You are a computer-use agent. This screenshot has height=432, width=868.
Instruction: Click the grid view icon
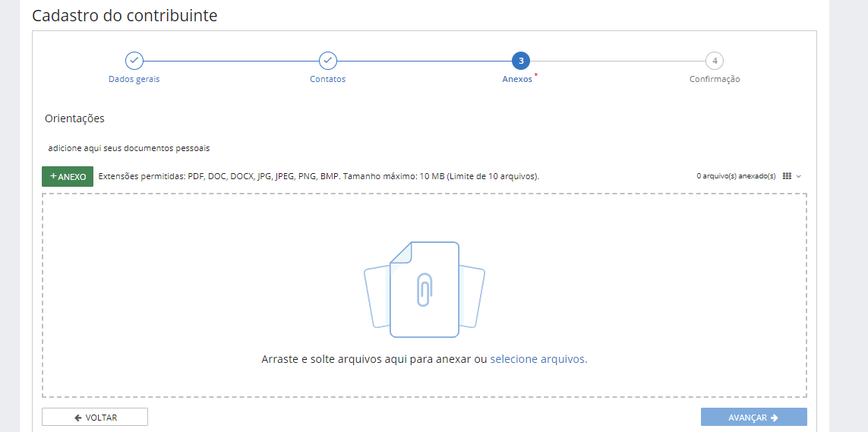(787, 176)
